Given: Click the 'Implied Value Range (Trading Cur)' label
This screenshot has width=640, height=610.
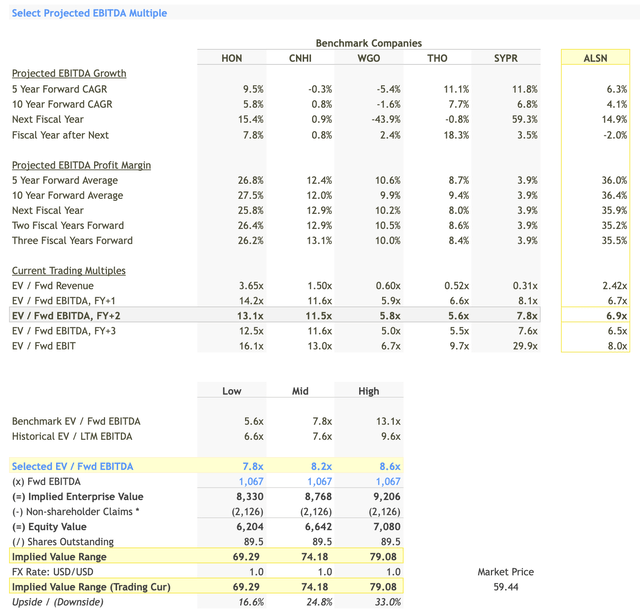Looking at the screenshot, I should pos(91,587).
